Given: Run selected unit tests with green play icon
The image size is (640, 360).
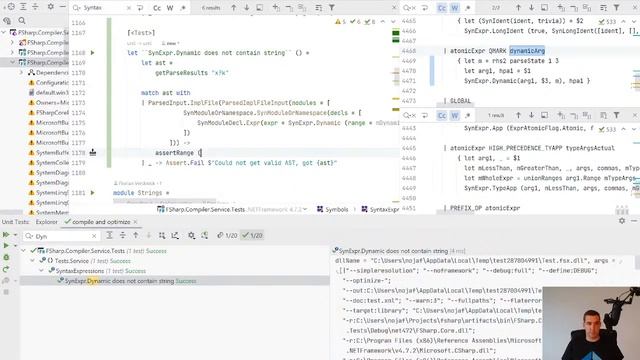Looking at the screenshot, I should pos(6,245).
